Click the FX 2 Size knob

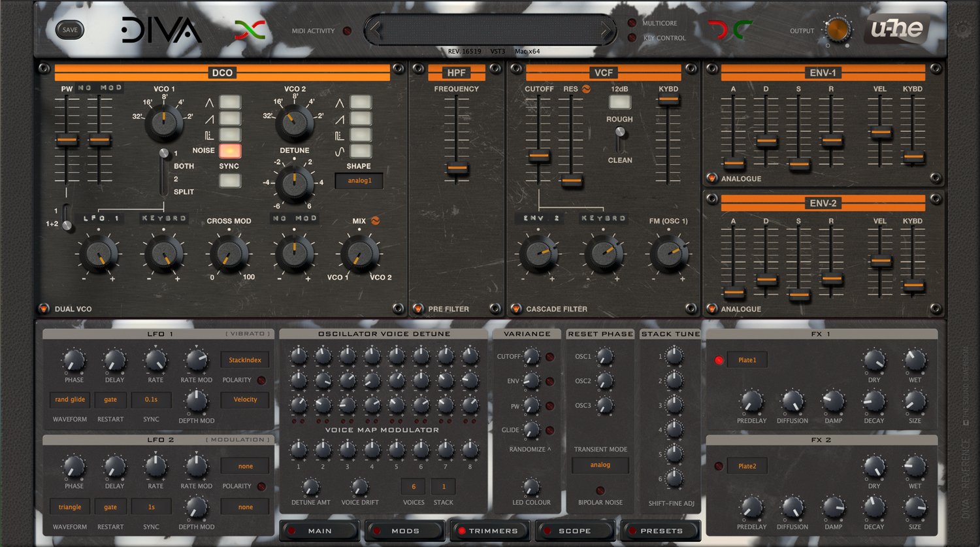(915, 507)
